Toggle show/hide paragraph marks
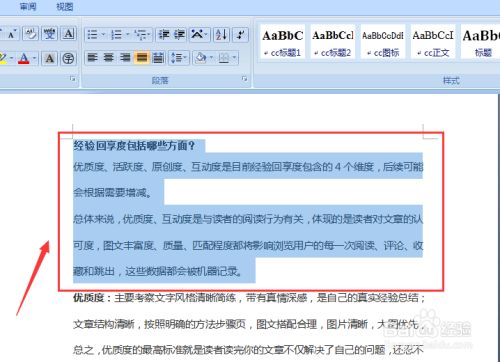 (x=240, y=35)
